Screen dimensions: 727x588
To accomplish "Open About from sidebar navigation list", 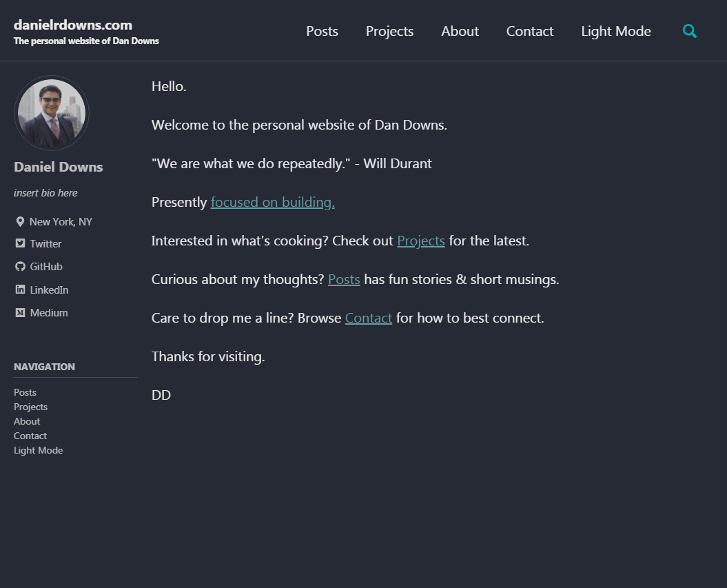I will [x=27, y=421].
